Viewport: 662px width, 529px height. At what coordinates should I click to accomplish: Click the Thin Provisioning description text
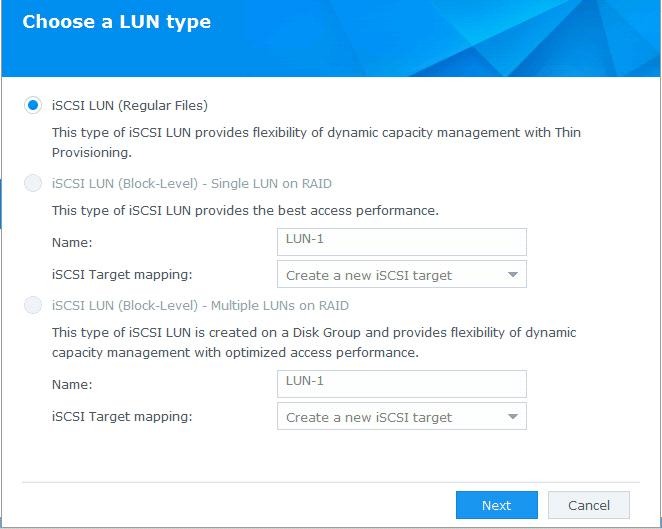(x=315, y=142)
